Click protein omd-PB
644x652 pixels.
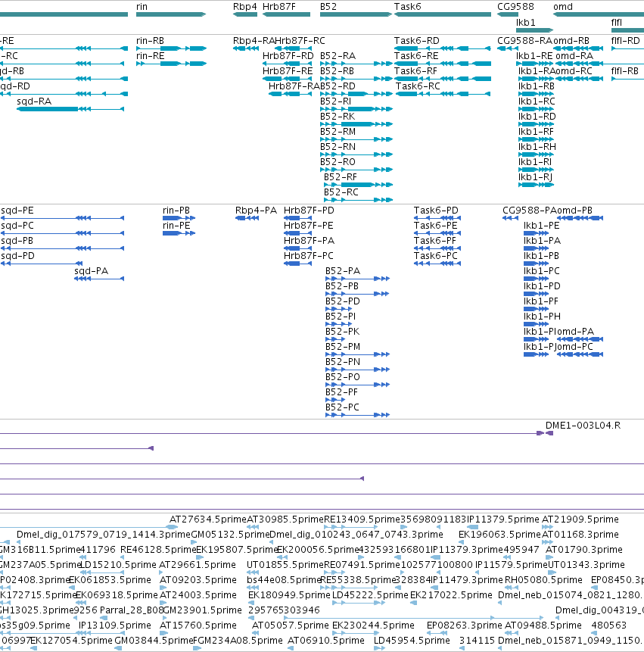pyautogui.click(x=580, y=218)
